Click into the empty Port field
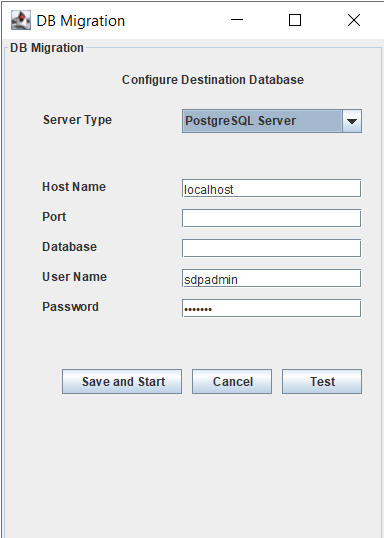 [x=271, y=218]
